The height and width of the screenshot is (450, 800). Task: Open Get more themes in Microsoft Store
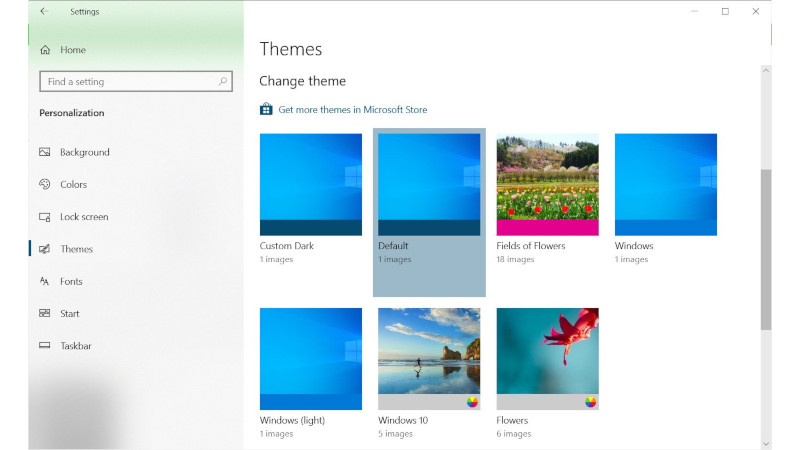(353, 109)
